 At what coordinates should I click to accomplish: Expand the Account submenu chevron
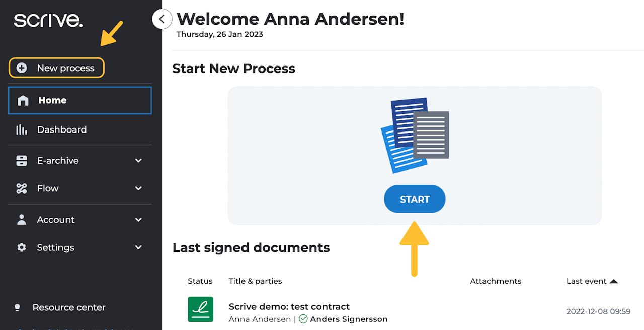pyautogui.click(x=139, y=220)
